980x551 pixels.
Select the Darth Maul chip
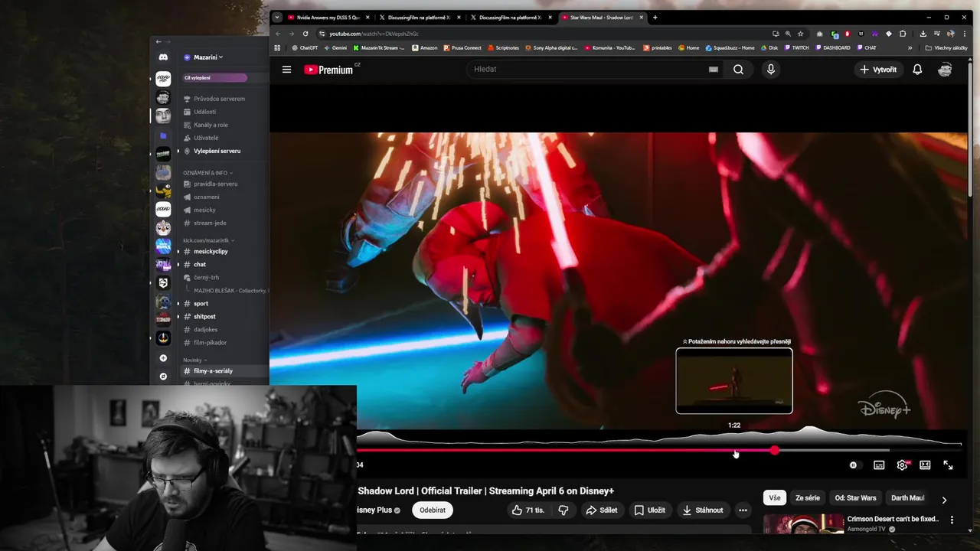pyautogui.click(x=908, y=497)
